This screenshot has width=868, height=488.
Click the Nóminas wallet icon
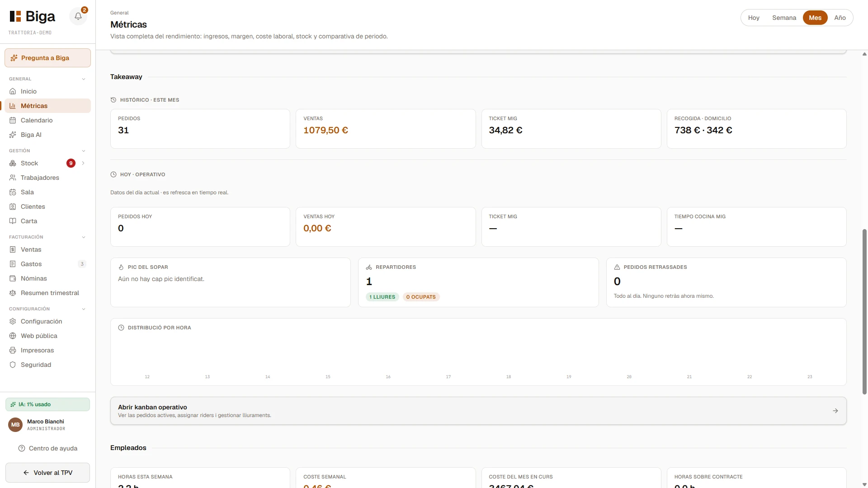coord(13,278)
